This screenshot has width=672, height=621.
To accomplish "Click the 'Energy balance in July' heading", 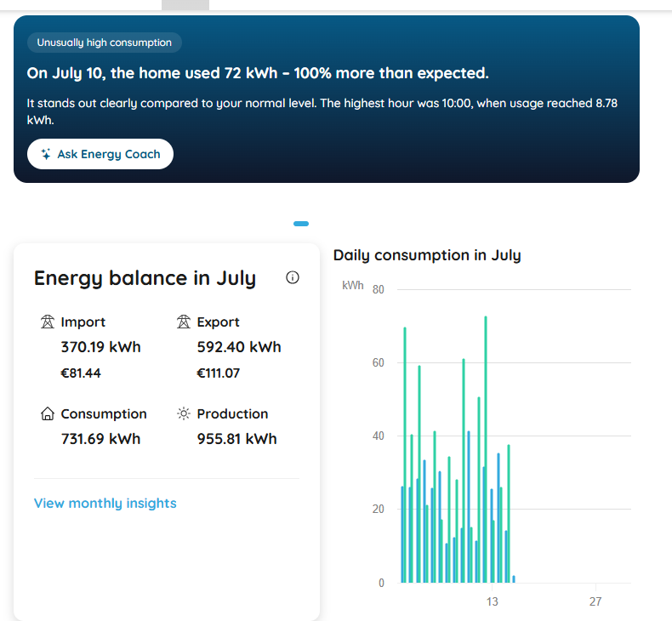I will 145,278.
